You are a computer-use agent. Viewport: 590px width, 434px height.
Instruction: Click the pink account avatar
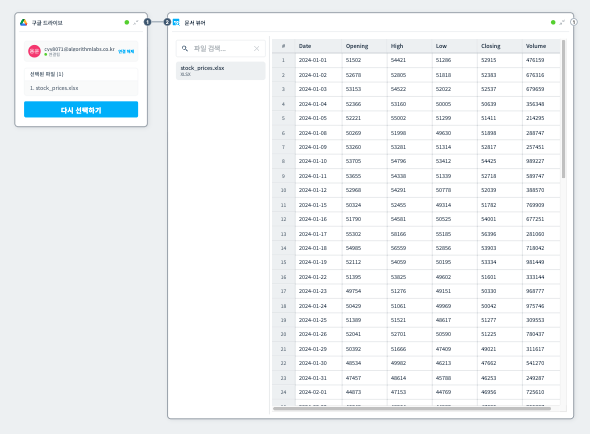click(x=34, y=51)
